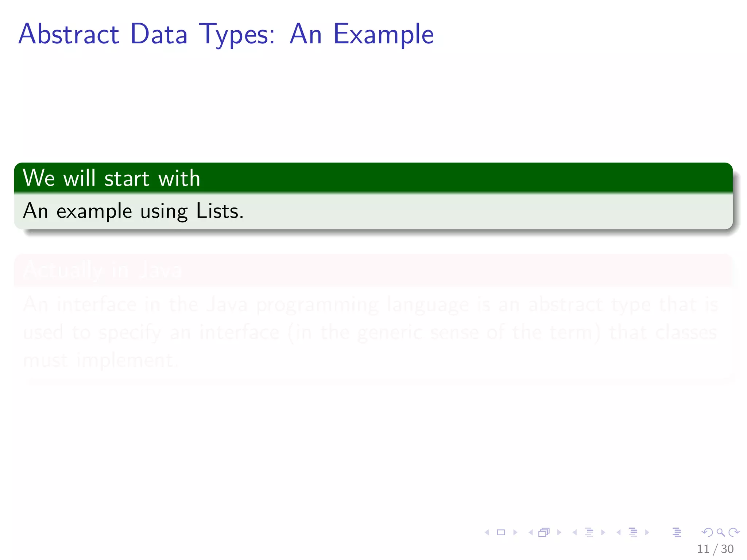Jump to next section arrow
Screen dimensions: 747x560
click(647, 533)
